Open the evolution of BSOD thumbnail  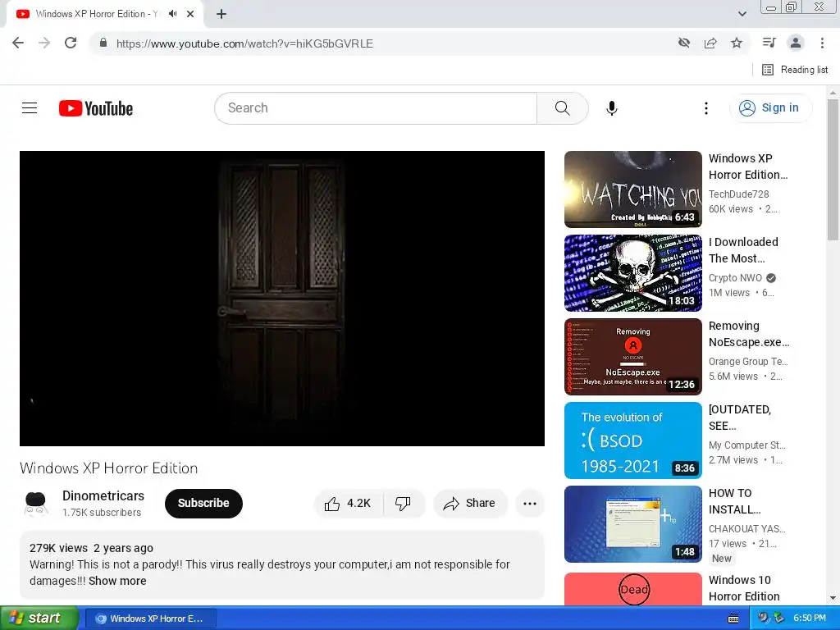tap(632, 441)
